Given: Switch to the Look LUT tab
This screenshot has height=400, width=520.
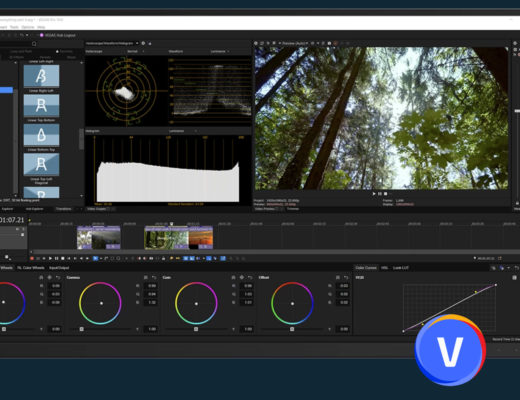Looking at the screenshot, I should [400, 268].
